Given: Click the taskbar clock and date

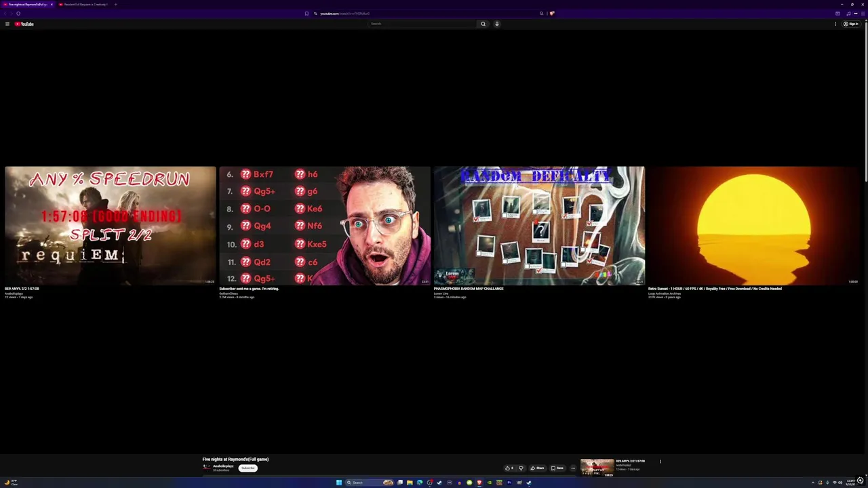Looking at the screenshot, I should (850, 483).
